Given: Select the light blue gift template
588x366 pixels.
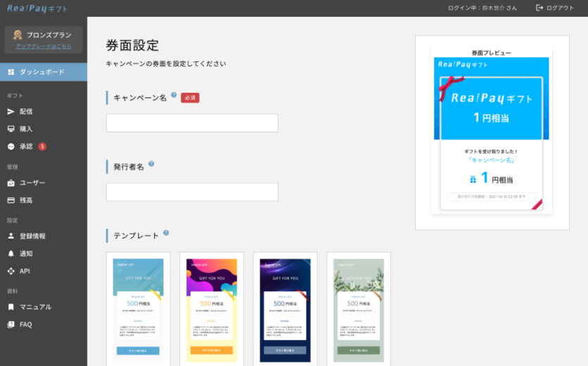Looking at the screenshot, I should point(138,309).
